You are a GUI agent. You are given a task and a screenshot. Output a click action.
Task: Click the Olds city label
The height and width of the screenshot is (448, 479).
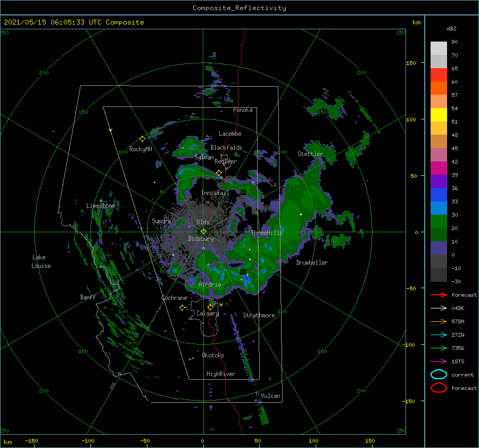coord(203,222)
